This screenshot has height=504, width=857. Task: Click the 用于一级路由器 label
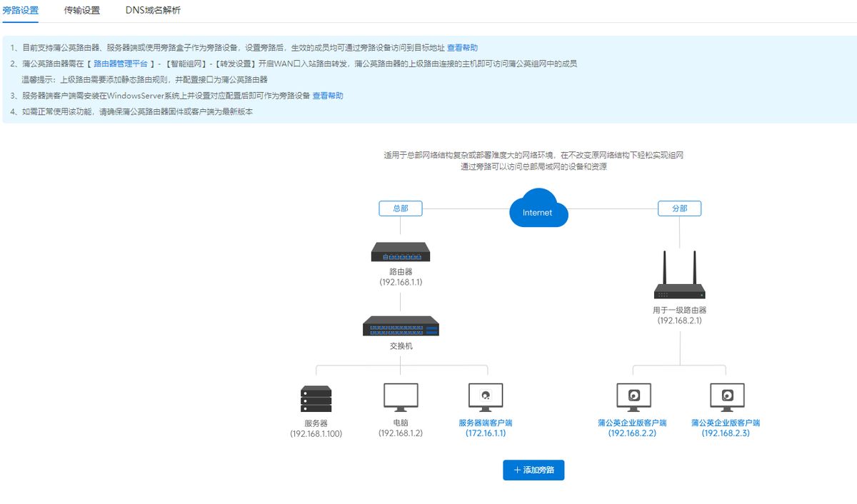[680, 311]
